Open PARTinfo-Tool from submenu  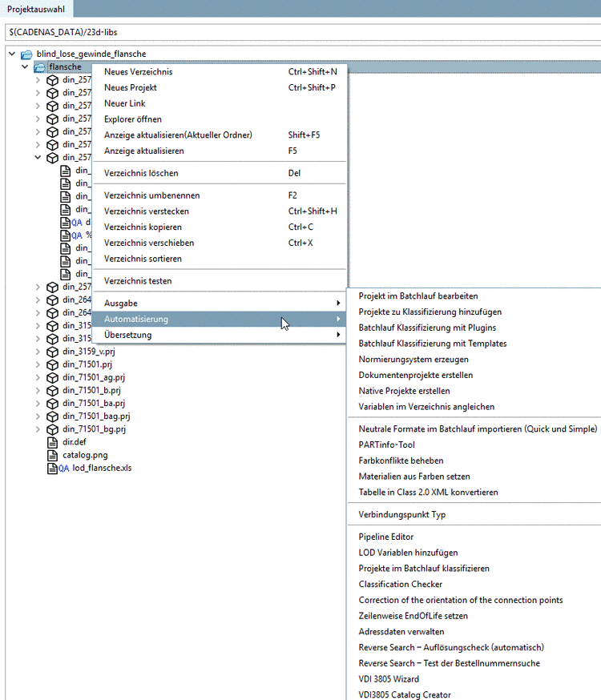[474, 445]
